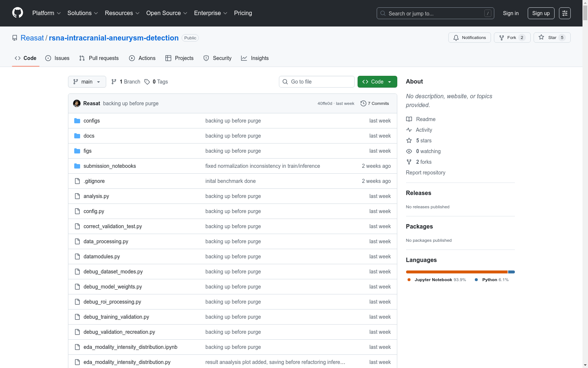Screen dimensions: 588x368
Task: Click the Sign in link
Action: click(511, 13)
